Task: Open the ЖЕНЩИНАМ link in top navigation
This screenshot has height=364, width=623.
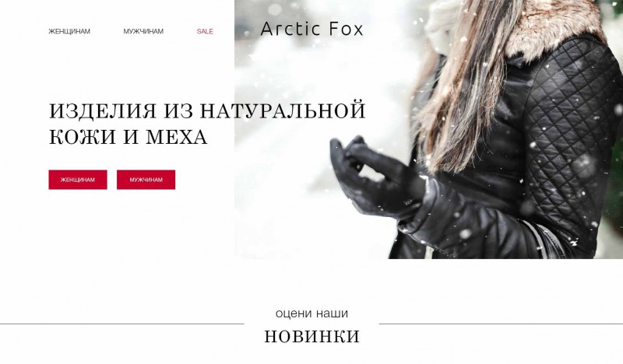Action: pos(69,31)
